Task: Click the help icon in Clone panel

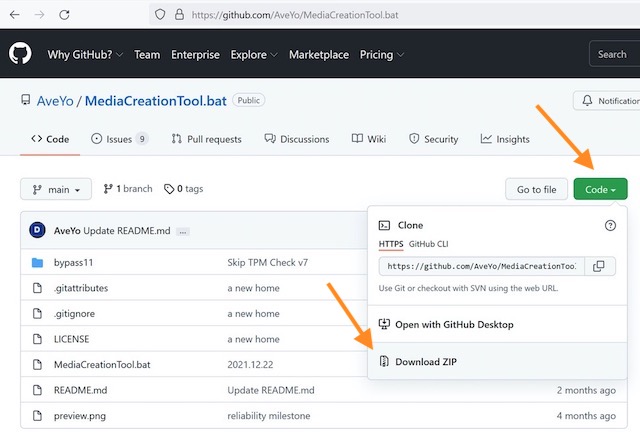Action: [610, 226]
